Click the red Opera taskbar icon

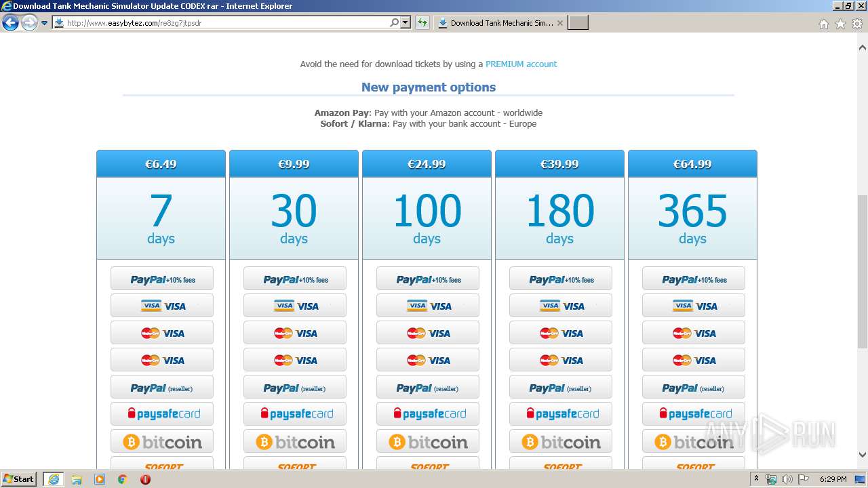pos(145,479)
